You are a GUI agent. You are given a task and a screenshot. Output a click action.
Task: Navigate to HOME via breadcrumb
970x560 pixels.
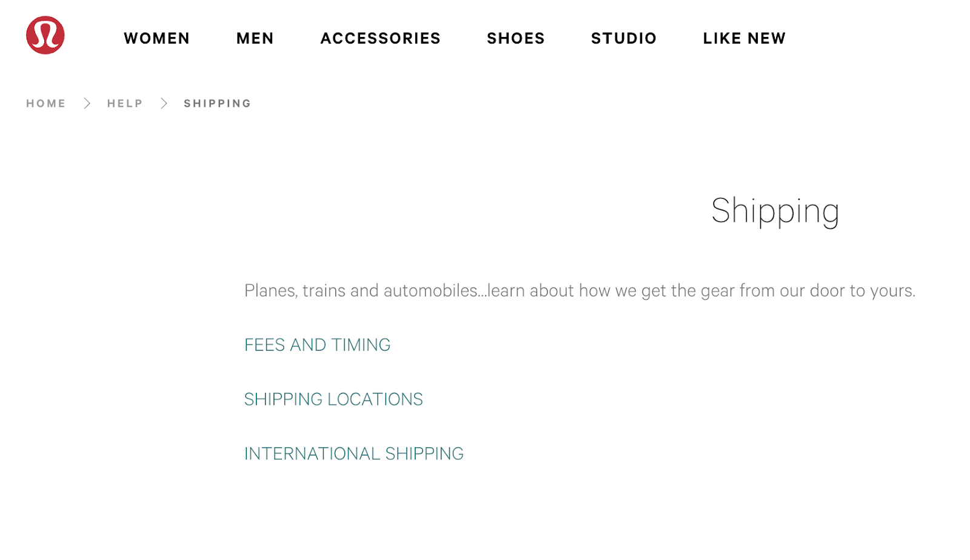pyautogui.click(x=45, y=104)
